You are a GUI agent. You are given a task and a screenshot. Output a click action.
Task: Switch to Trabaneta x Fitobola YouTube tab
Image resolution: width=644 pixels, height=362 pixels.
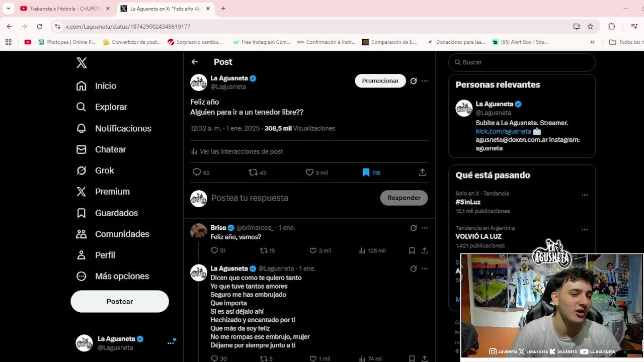(x=64, y=9)
